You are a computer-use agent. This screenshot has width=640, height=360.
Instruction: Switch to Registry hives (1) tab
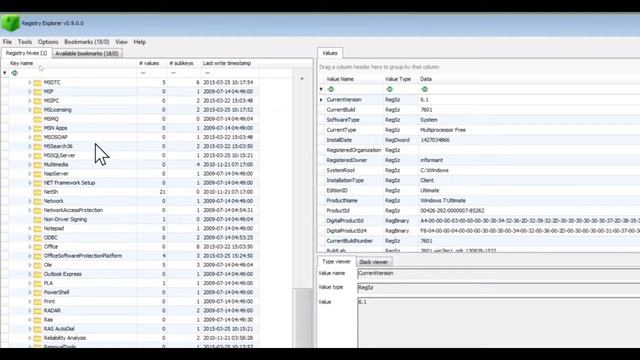click(x=26, y=53)
